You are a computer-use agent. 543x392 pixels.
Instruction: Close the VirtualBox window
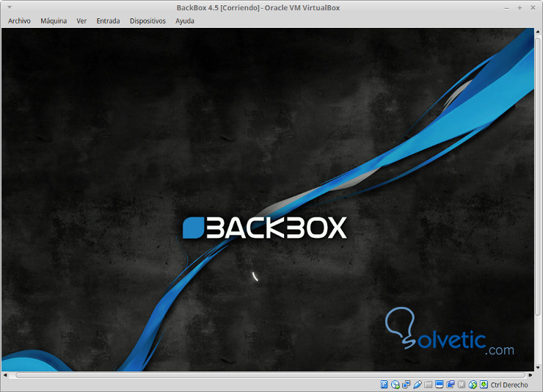533,7
